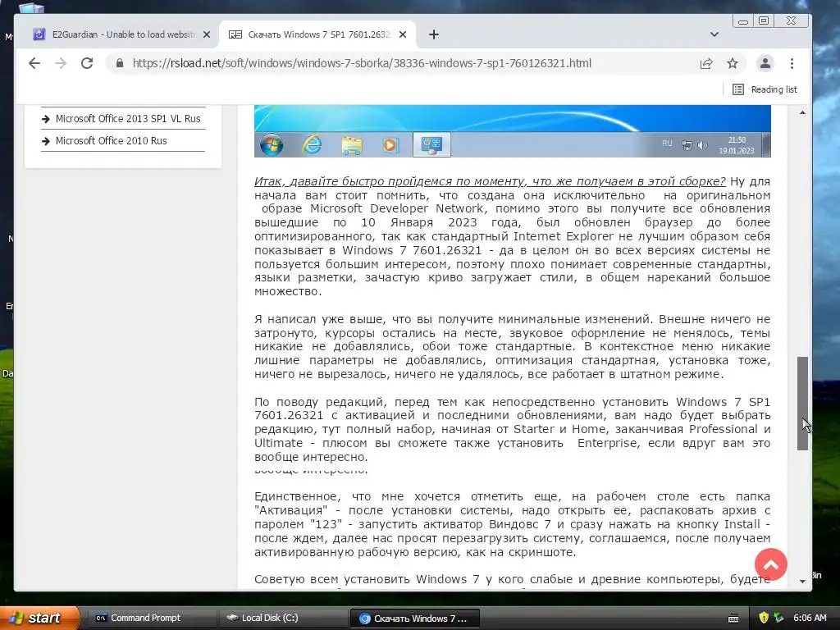Open Chrome's three-dot menu
840x630 pixels.
point(792,63)
